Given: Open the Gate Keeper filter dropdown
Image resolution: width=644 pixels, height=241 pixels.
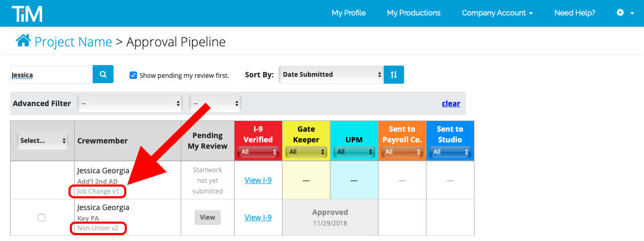Looking at the screenshot, I should 306,152.
